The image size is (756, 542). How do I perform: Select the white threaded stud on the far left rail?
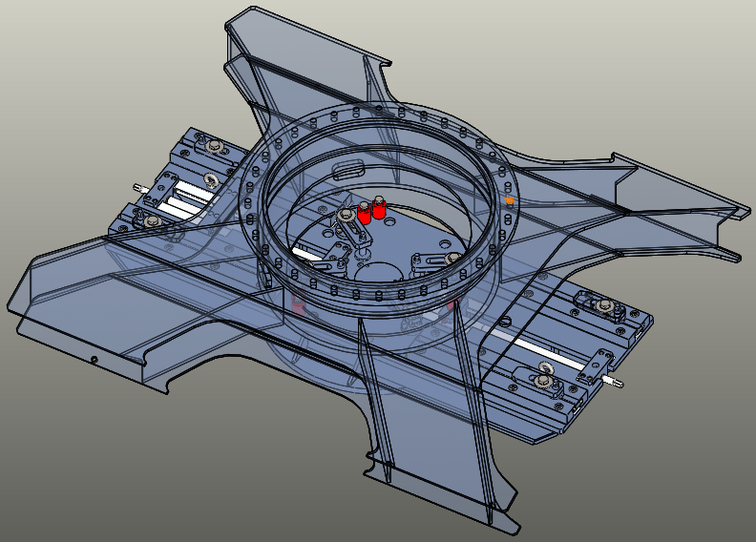(139, 187)
